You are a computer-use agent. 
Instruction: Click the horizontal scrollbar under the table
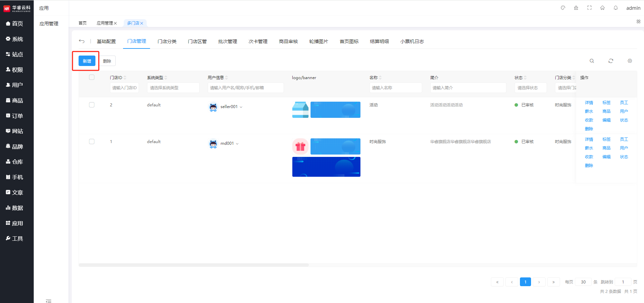(194, 265)
